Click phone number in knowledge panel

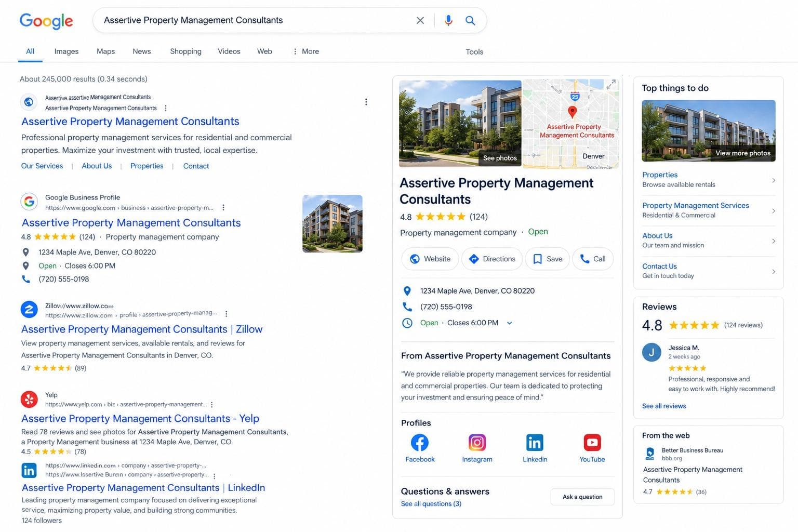(446, 307)
